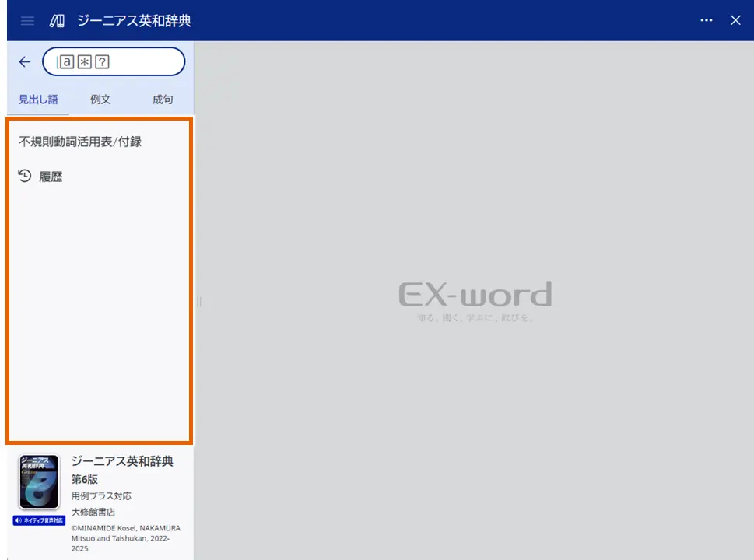Close the dictionary application window

[735, 20]
